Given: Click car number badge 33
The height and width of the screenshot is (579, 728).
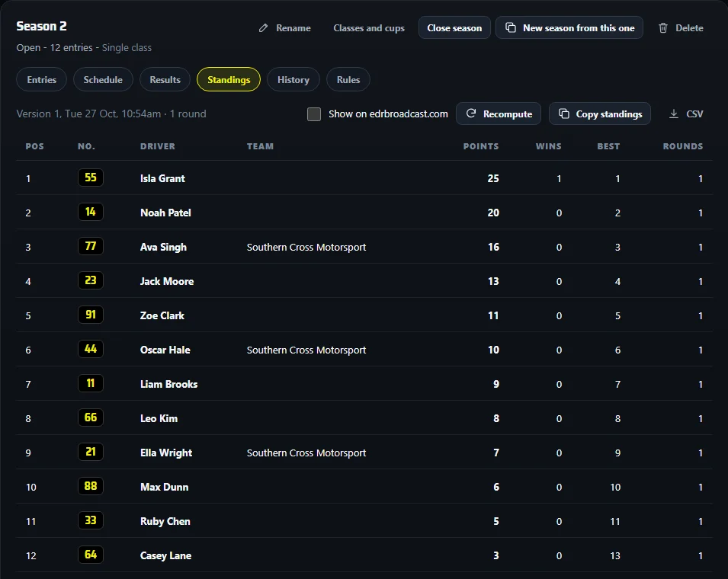Looking at the screenshot, I should point(91,521).
